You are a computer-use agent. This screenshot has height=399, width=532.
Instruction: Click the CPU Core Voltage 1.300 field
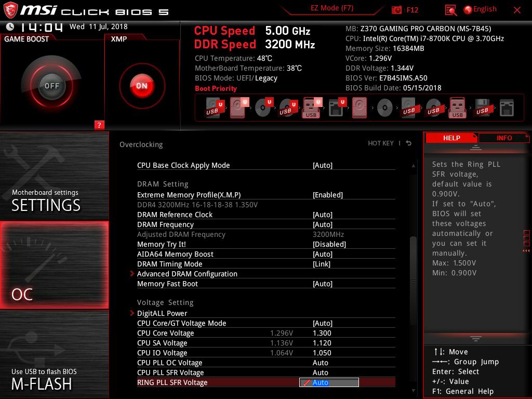322,333
